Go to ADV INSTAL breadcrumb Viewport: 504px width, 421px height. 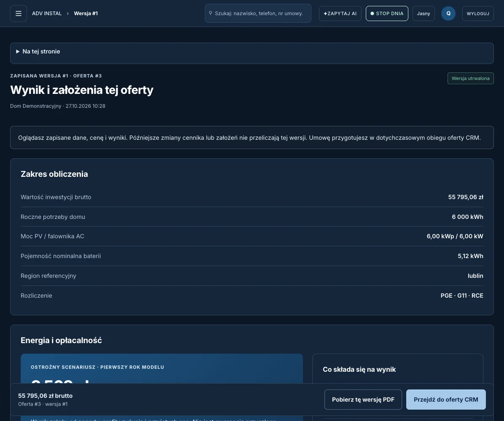[x=47, y=13]
